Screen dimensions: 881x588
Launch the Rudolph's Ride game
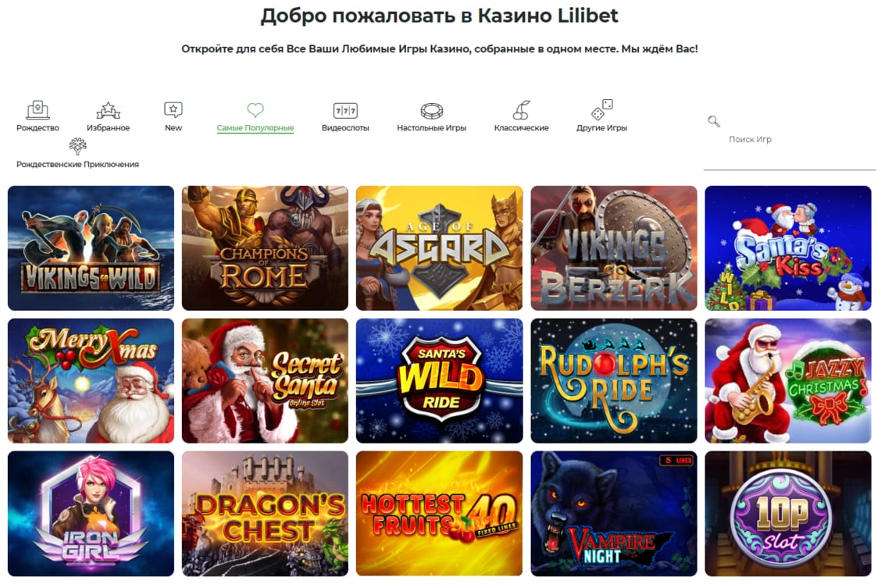pos(614,381)
